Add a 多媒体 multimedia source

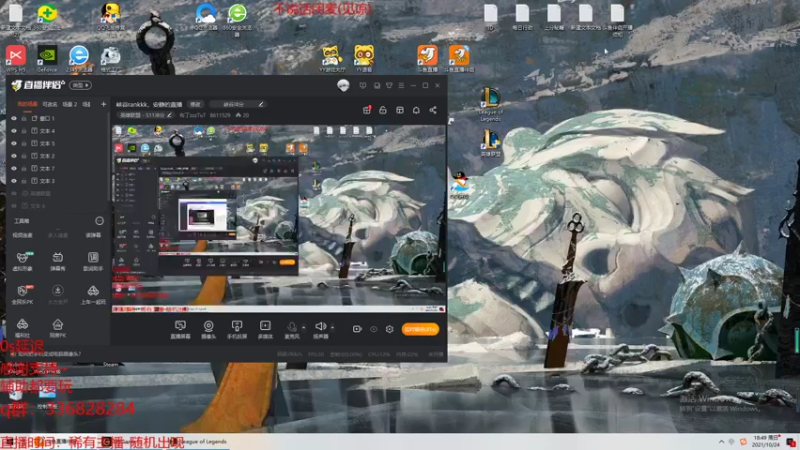click(x=265, y=330)
